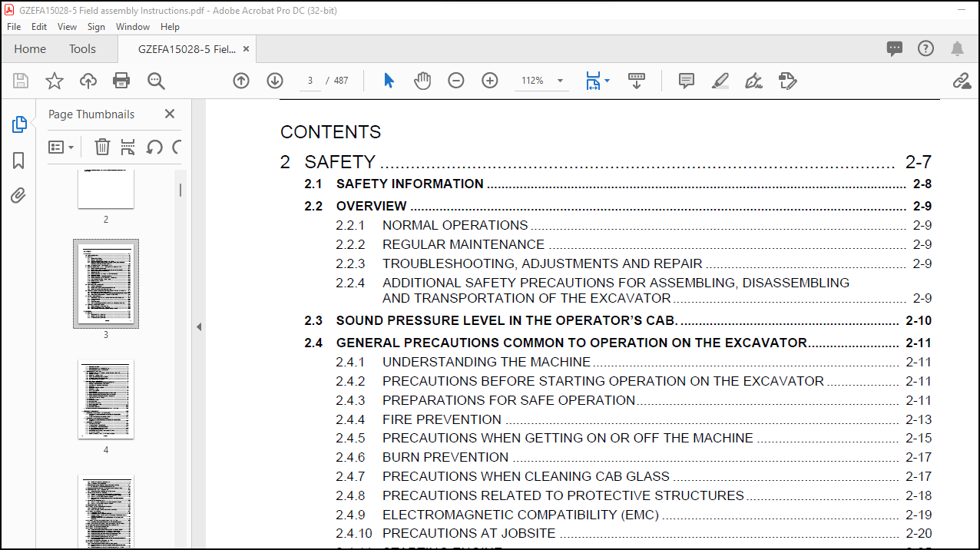980x550 pixels.
Task: Open the View menu
Action: (68, 27)
